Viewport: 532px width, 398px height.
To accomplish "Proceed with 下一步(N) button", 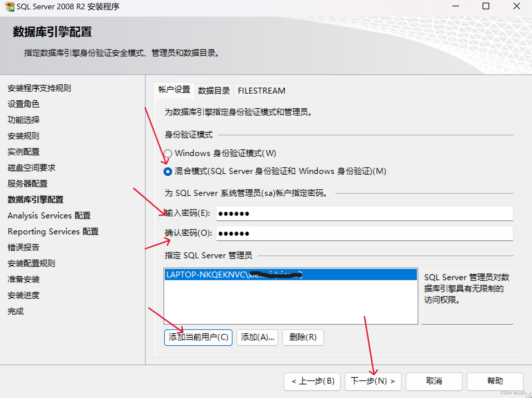I will [x=373, y=381].
